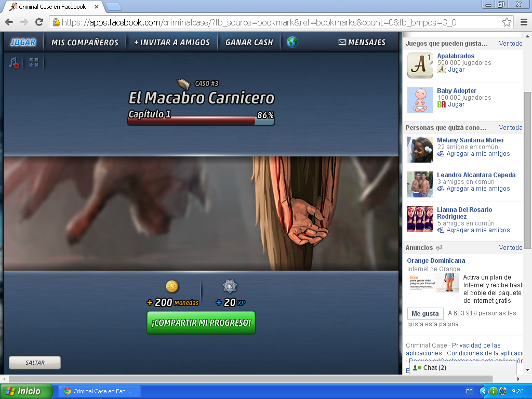The height and width of the screenshot is (399, 532).
Task: Select the Jugar tab
Action: (x=23, y=42)
